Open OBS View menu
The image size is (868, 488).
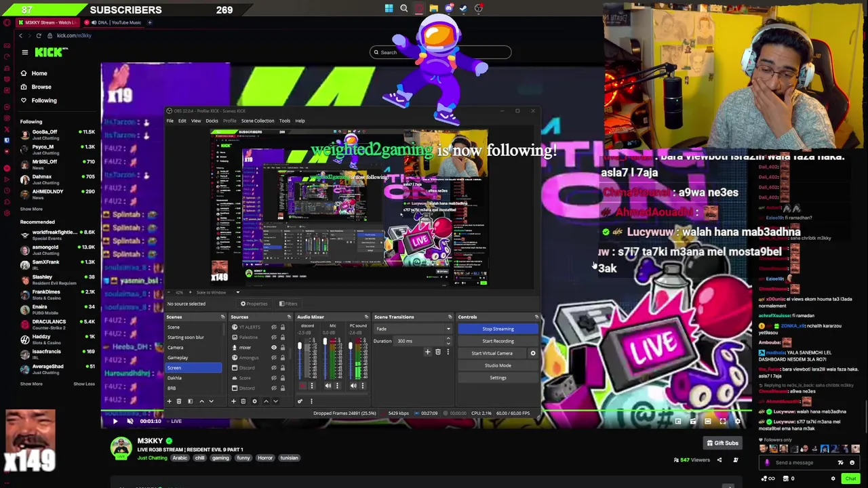[x=196, y=121]
